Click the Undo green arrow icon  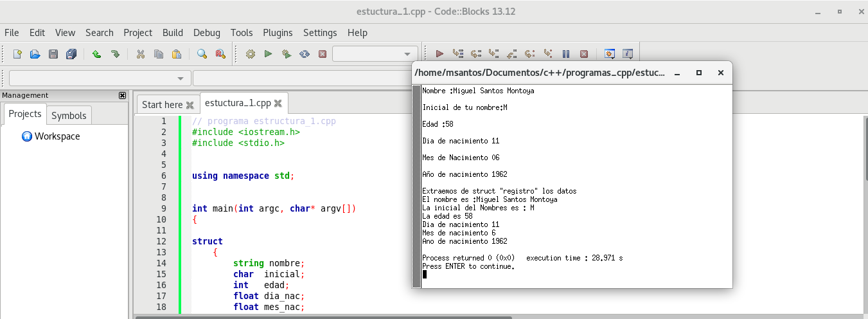coord(96,54)
